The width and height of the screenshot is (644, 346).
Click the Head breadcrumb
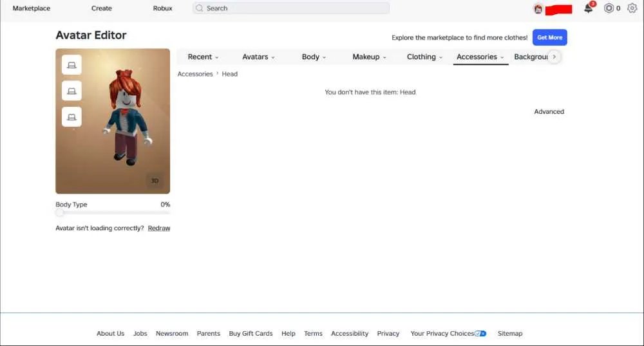click(230, 74)
